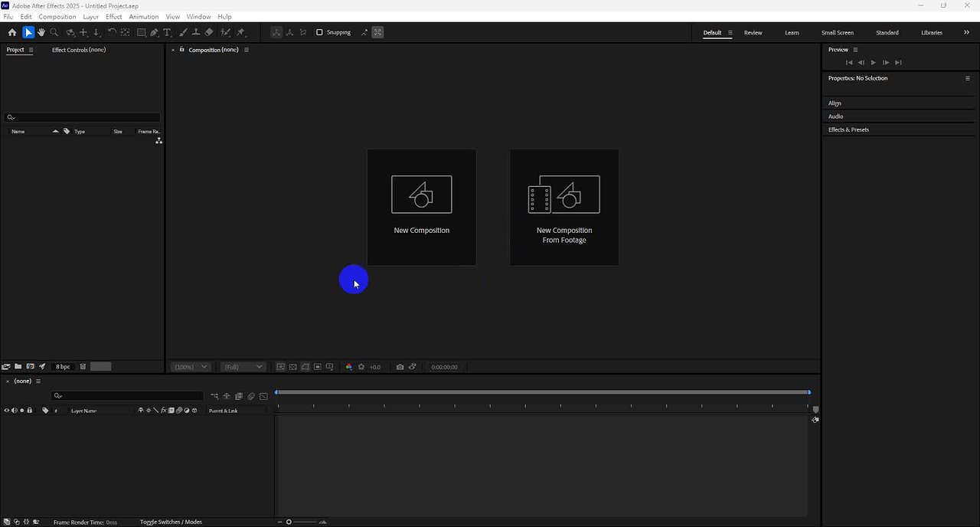Select the Hand tool

click(41, 32)
